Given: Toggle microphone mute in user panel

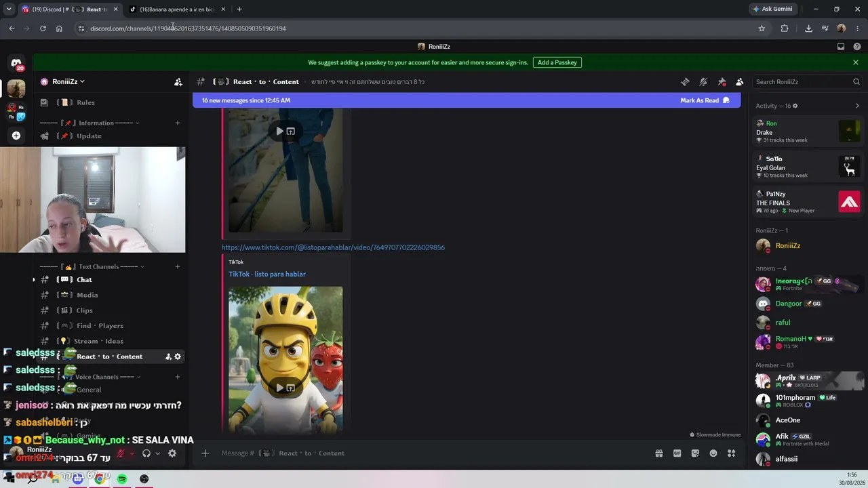Looking at the screenshot, I should 121,453.
